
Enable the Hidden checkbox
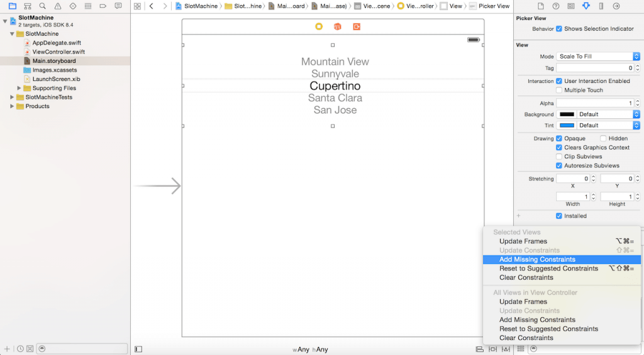coord(603,138)
